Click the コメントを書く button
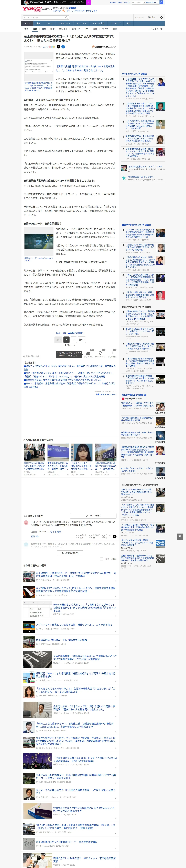Screen dimensions: 186x868 (x=93, y=516)
